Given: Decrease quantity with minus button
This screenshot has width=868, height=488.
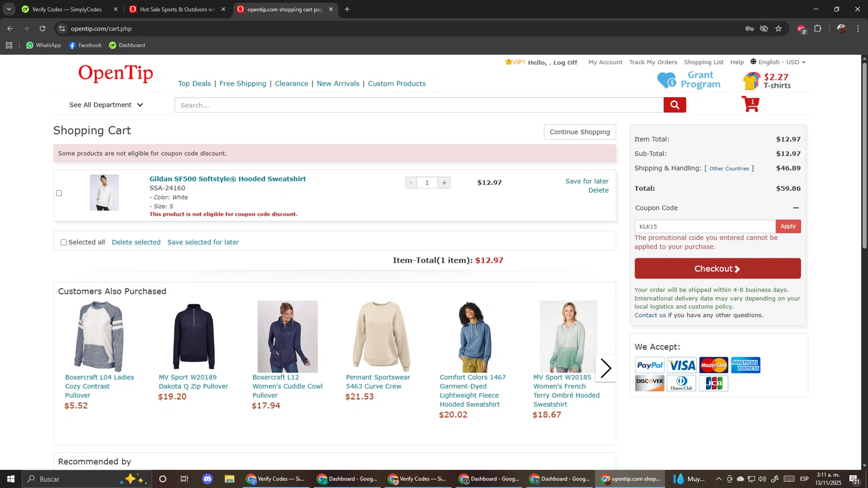Looking at the screenshot, I should (x=411, y=183).
